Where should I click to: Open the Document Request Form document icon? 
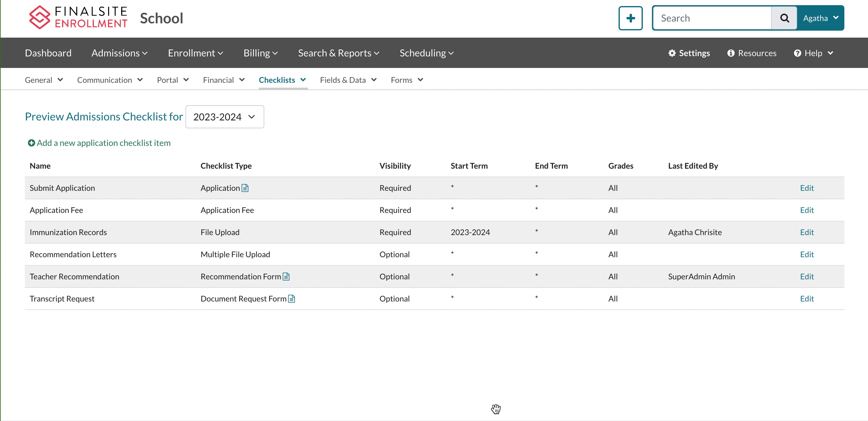point(292,299)
